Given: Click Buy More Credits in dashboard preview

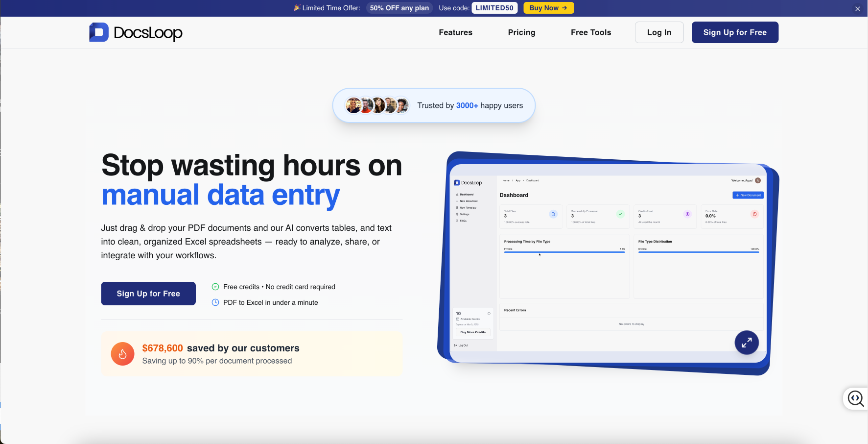Looking at the screenshot, I should pyautogui.click(x=473, y=332).
